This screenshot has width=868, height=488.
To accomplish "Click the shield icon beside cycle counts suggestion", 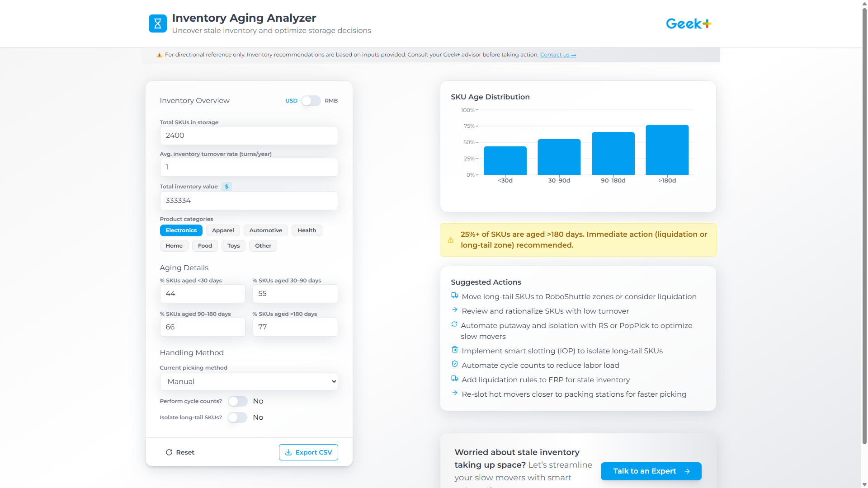I will [x=454, y=364].
